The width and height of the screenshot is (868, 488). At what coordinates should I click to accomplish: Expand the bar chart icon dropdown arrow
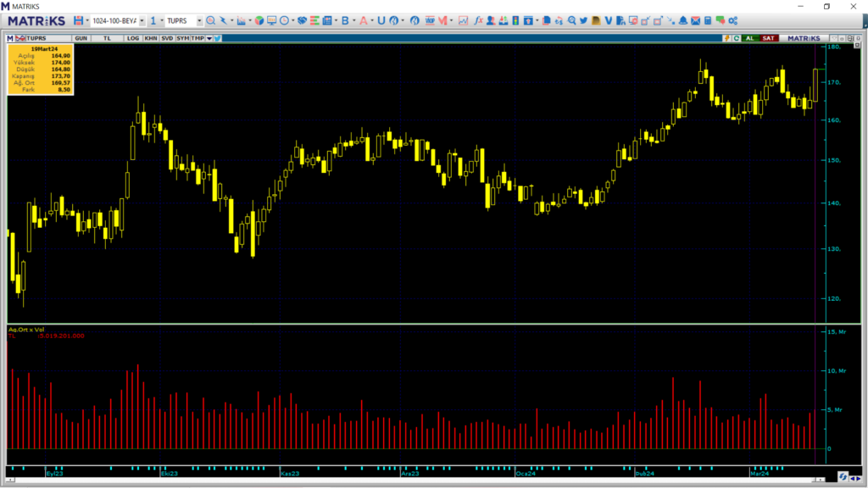(250, 20)
